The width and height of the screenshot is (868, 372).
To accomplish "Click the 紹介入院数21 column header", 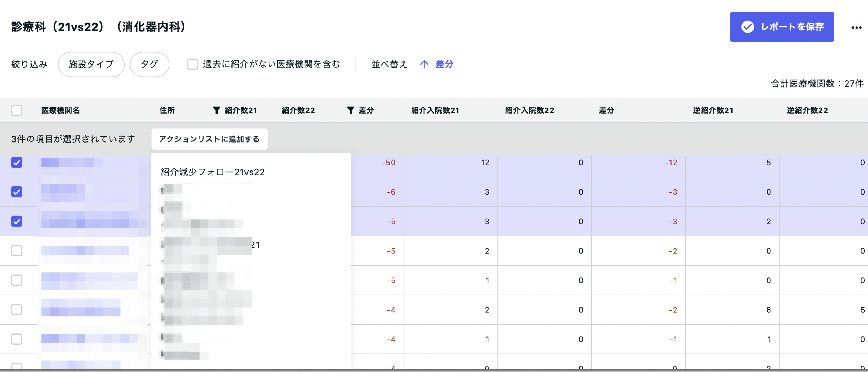I will 435,110.
